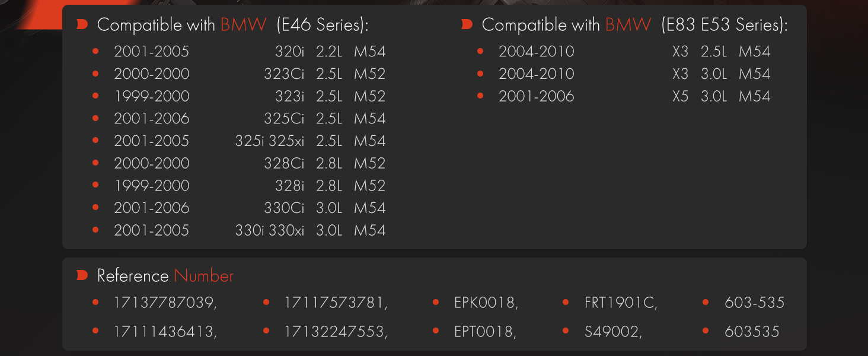Select the 325i 325xi model text

click(x=269, y=141)
